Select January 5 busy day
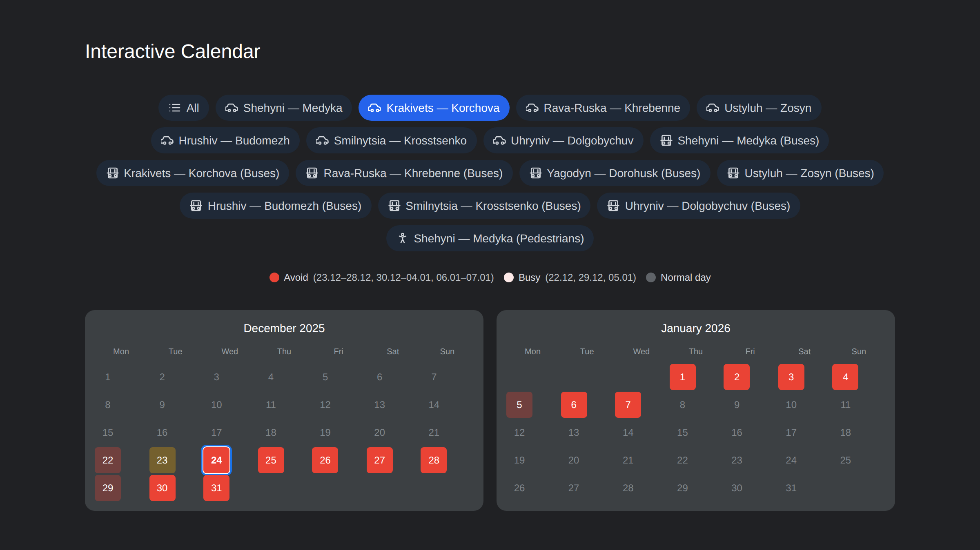This screenshot has width=980, height=550. pyautogui.click(x=519, y=405)
